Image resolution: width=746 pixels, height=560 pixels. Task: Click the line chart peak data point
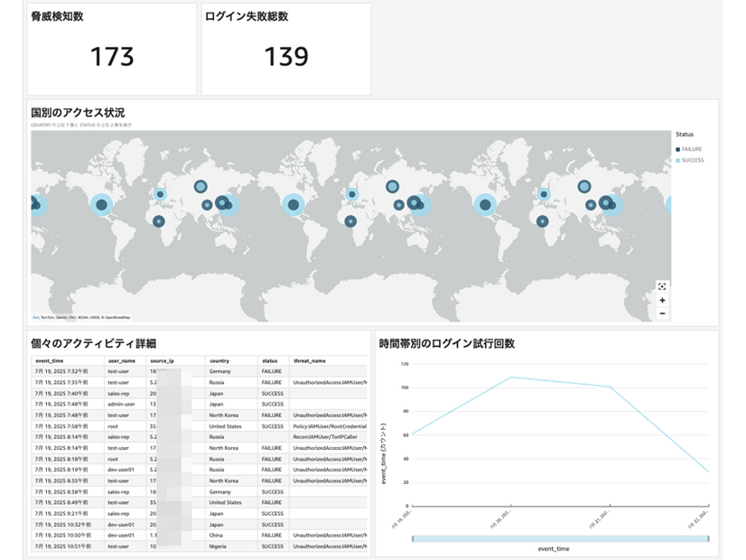click(x=511, y=378)
